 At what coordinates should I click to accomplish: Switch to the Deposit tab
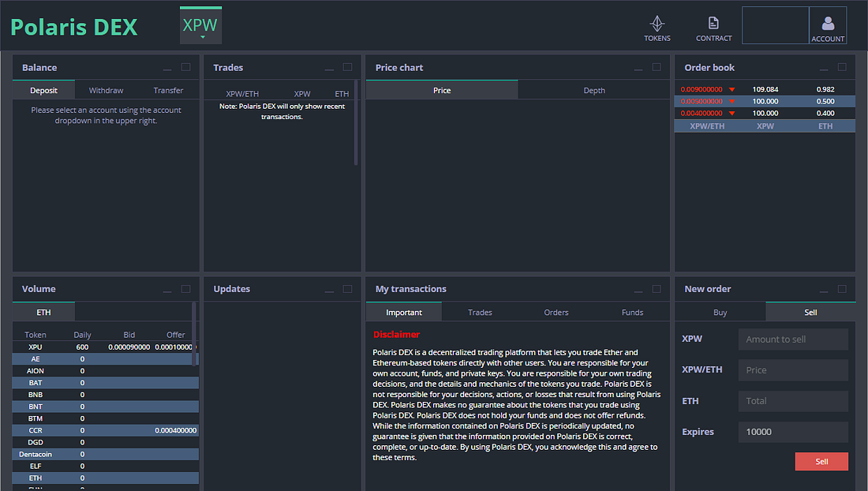click(x=43, y=90)
